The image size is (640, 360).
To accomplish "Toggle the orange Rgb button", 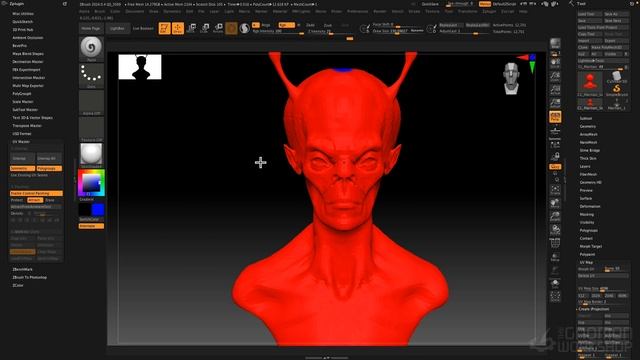I will coord(286,25).
